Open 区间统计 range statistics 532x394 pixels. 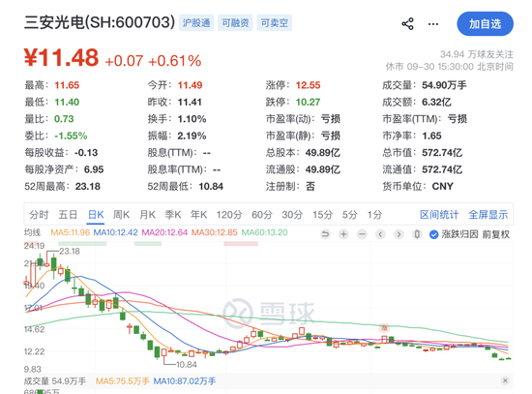click(439, 215)
